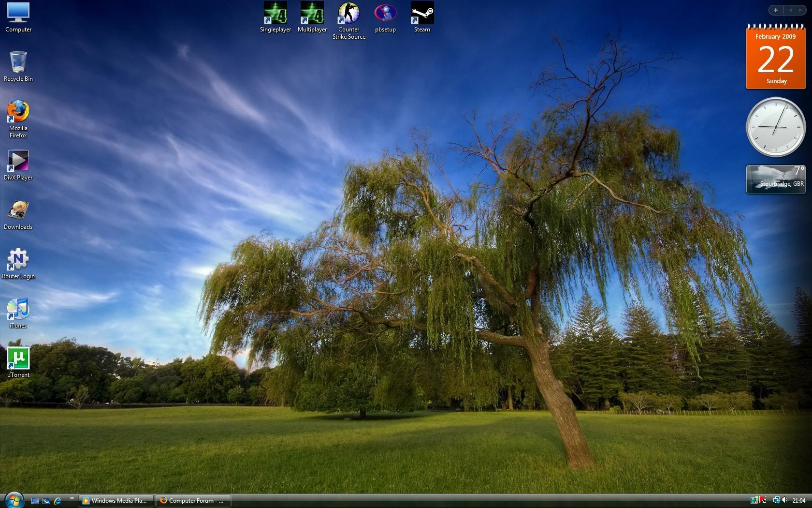Select the Singleplayer game shortcut
The image size is (812, 508).
[x=275, y=17]
